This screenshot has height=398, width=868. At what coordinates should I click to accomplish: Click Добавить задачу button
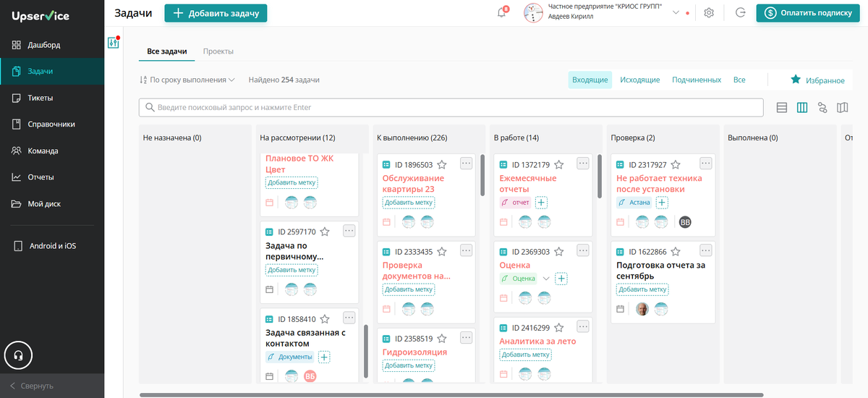pyautogui.click(x=216, y=13)
